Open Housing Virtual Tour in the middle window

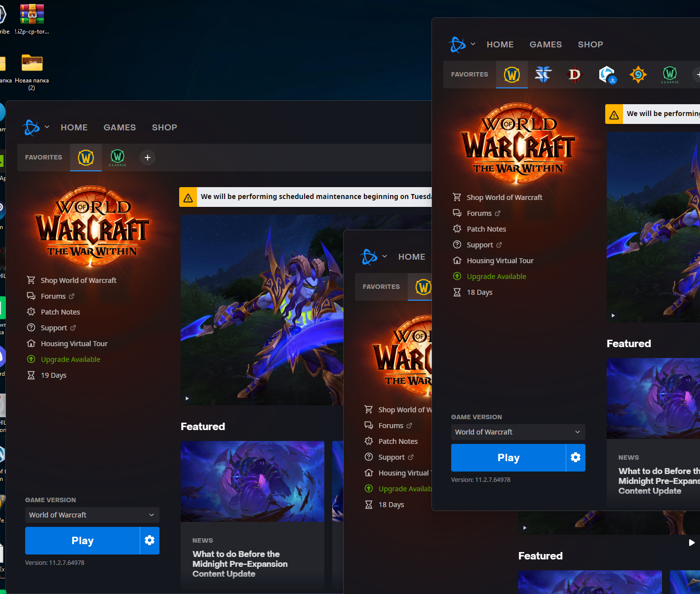[x=398, y=473]
